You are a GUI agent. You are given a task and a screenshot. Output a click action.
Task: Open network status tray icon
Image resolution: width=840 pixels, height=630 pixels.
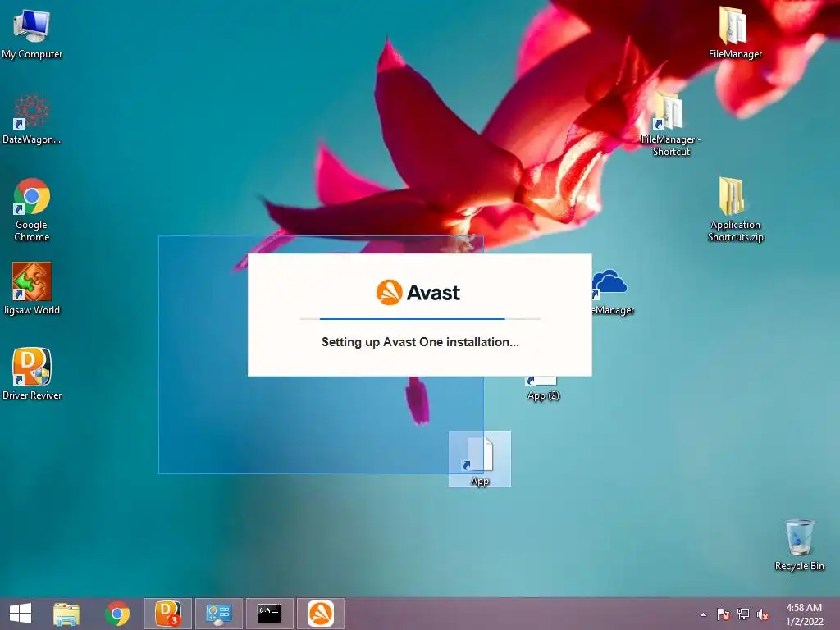[x=743, y=614]
